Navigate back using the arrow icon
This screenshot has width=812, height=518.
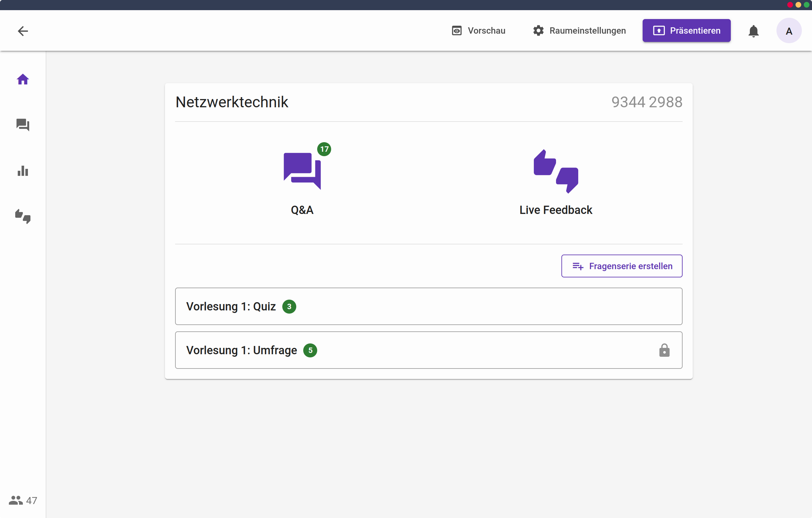coord(22,31)
